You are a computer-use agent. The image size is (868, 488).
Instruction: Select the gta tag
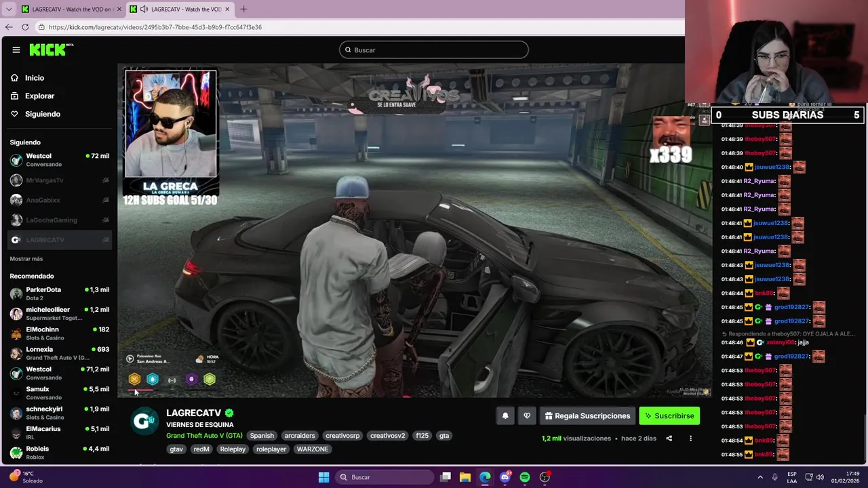pyautogui.click(x=444, y=436)
